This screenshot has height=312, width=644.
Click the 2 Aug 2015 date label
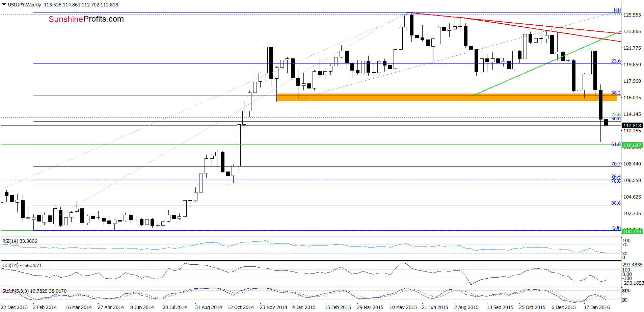pos(466,307)
